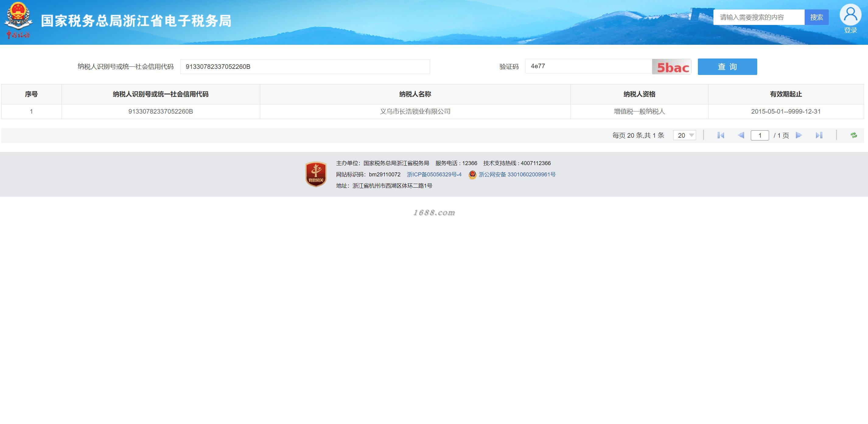Click row sequence number cell 1
The width and height of the screenshot is (868, 424).
(x=31, y=111)
